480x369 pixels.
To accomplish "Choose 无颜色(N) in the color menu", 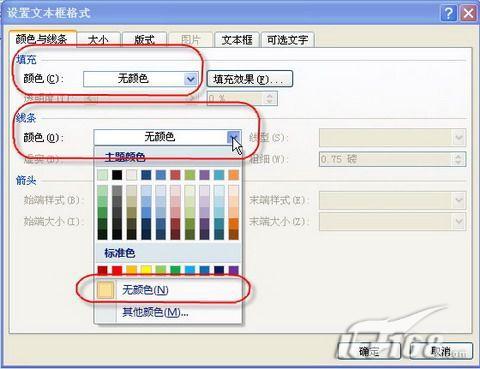I will 168,290.
